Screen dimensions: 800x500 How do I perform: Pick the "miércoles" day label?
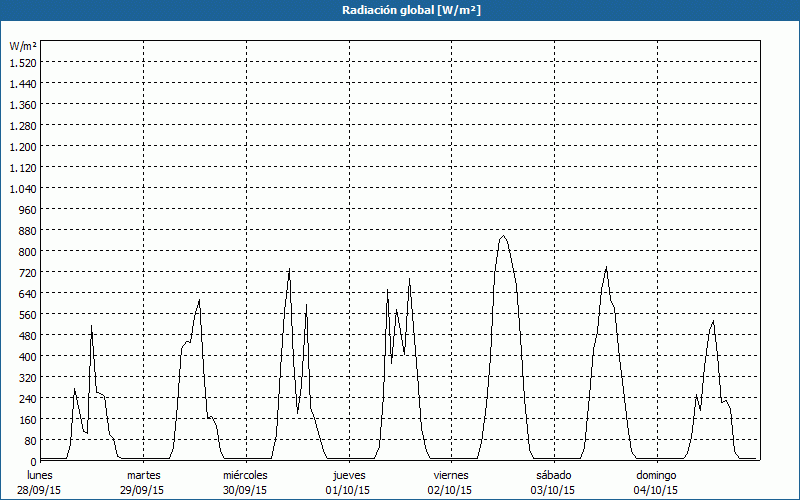(x=245, y=475)
